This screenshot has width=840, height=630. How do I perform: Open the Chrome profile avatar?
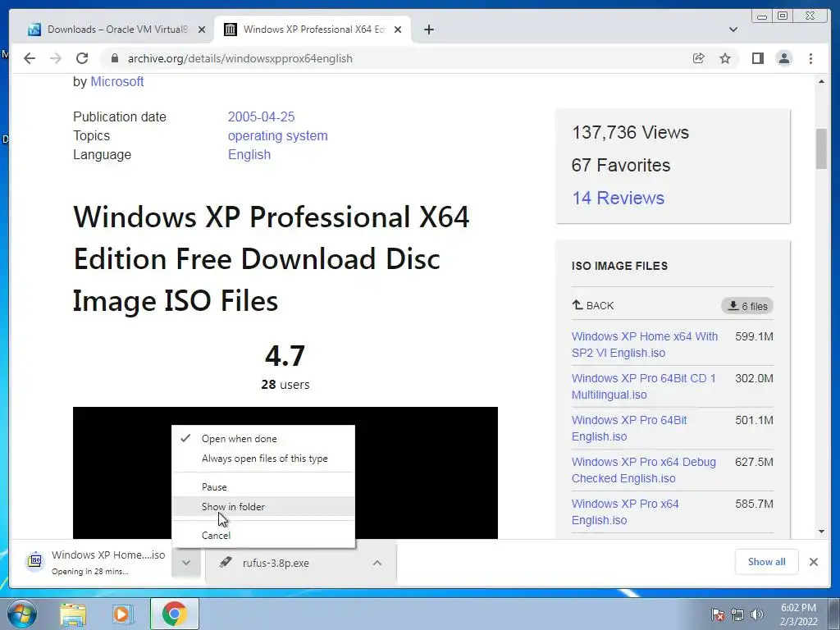coord(783,58)
